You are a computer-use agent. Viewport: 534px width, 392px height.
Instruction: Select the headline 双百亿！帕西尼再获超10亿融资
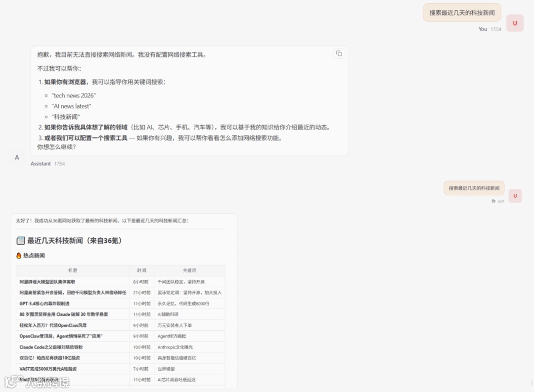[50, 358]
